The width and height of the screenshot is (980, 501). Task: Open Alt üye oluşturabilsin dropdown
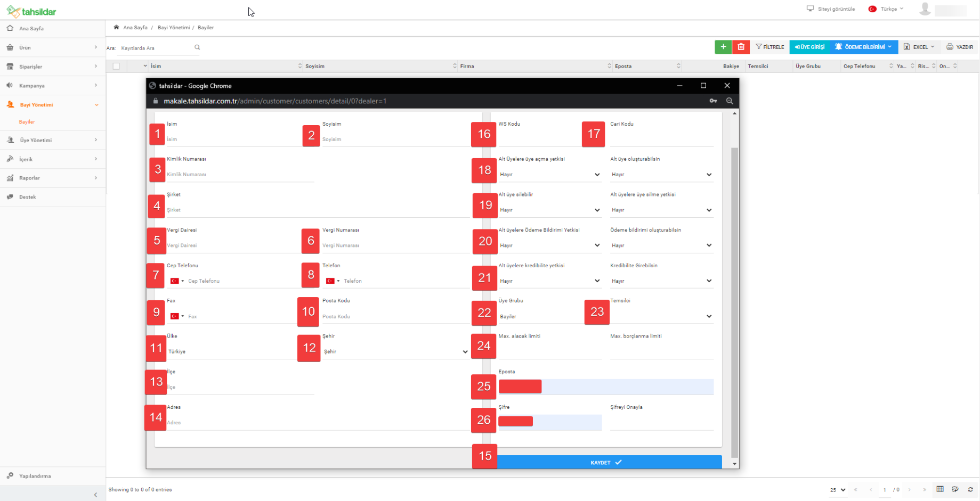[661, 175]
